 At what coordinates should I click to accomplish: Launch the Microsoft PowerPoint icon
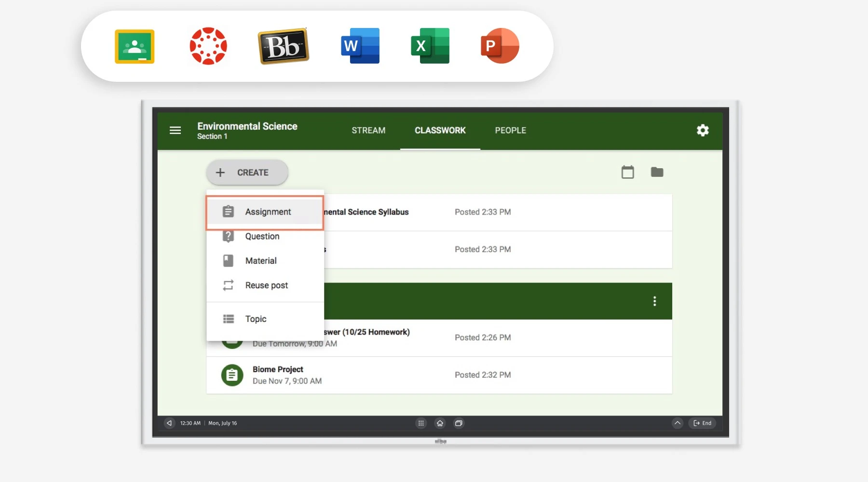[x=500, y=46]
